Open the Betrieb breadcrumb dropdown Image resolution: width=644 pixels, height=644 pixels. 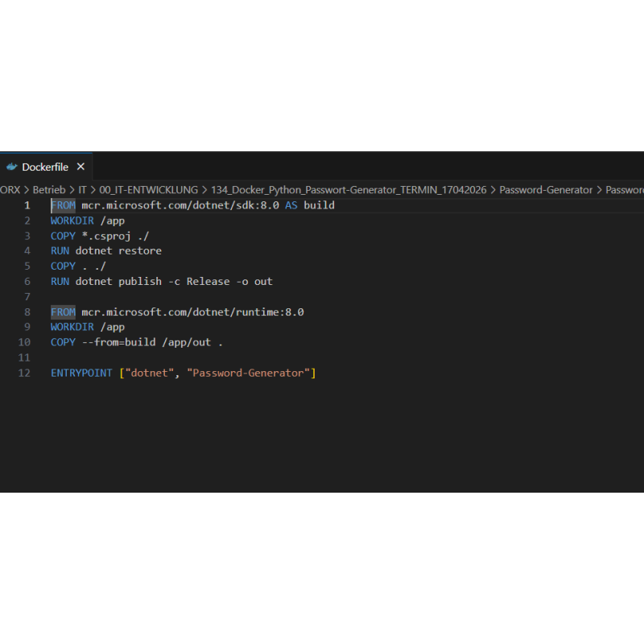tap(49, 189)
